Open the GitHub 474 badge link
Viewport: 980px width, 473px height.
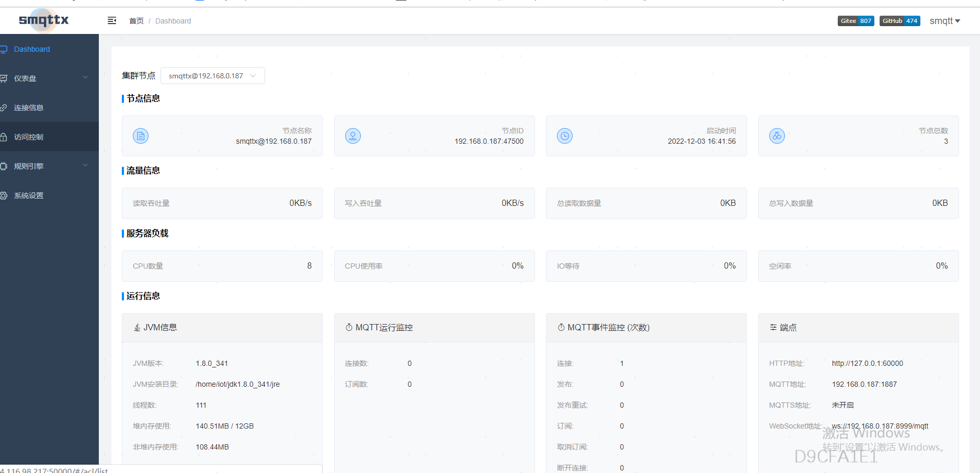[900, 21]
